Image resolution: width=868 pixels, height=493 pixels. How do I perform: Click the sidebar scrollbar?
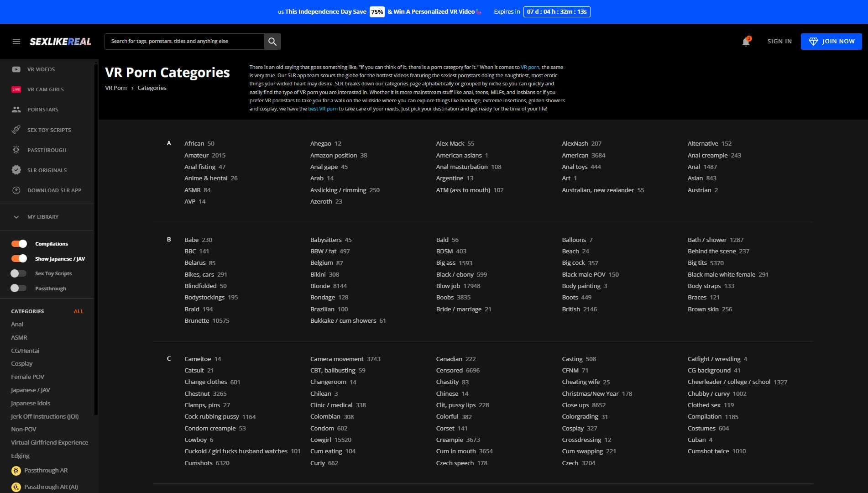tap(96, 239)
